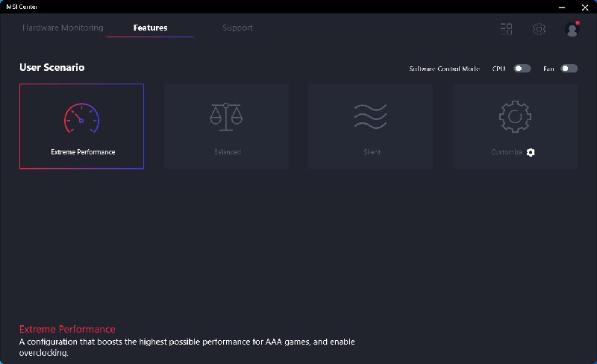This screenshot has height=364, width=597.
Task: Choose the Balanced scenario scales icon
Action: [x=226, y=117]
